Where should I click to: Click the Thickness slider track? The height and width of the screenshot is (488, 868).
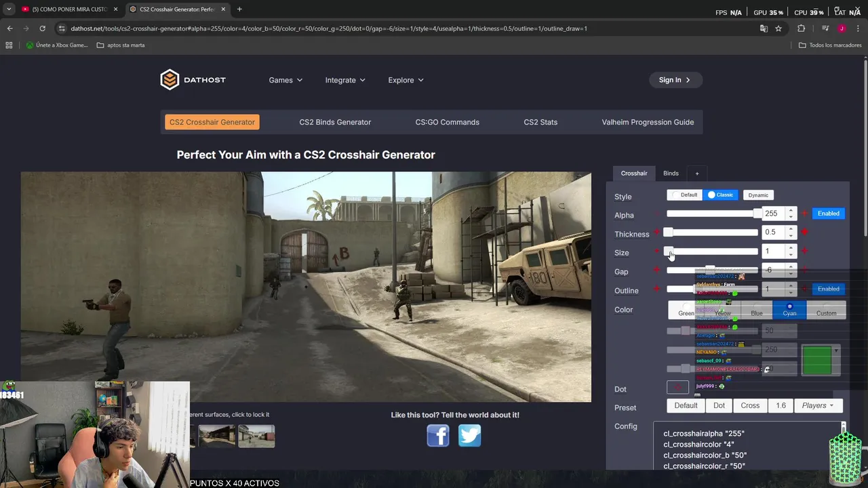click(712, 232)
